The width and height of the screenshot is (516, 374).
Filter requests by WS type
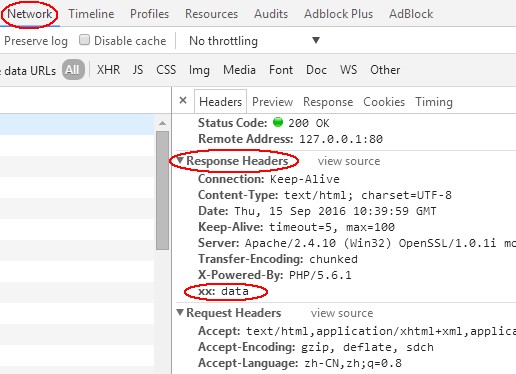348,70
